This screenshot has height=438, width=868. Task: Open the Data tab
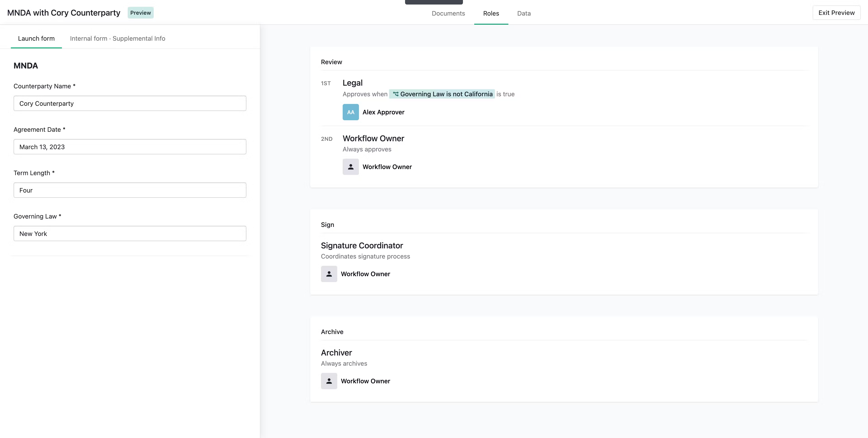pyautogui.click(x=524, y=14)
